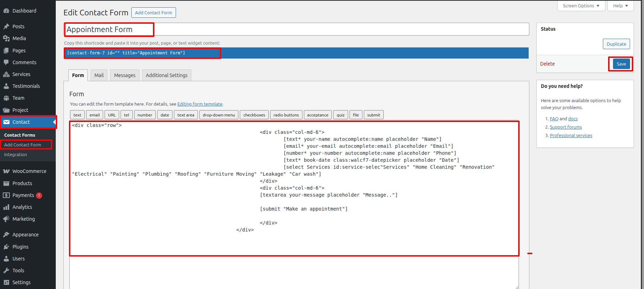Open Media library via its icon
644x289 pixels.
point(6,38)
